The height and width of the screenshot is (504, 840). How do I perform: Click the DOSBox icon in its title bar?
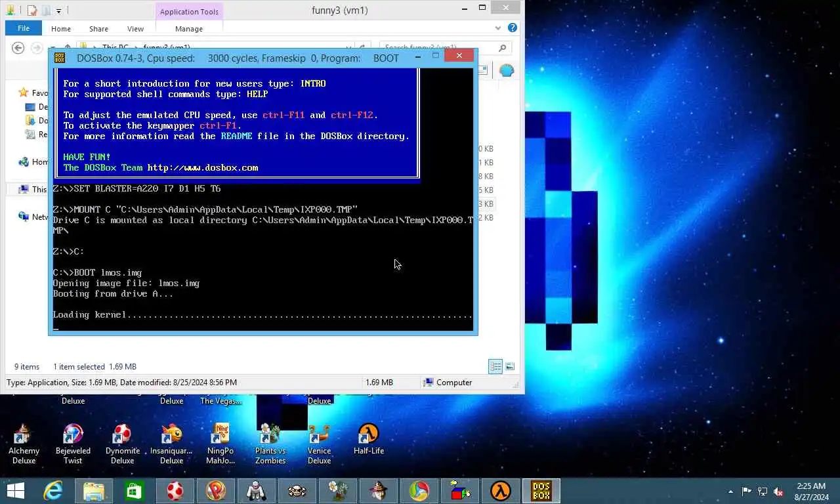click(60, 58)
